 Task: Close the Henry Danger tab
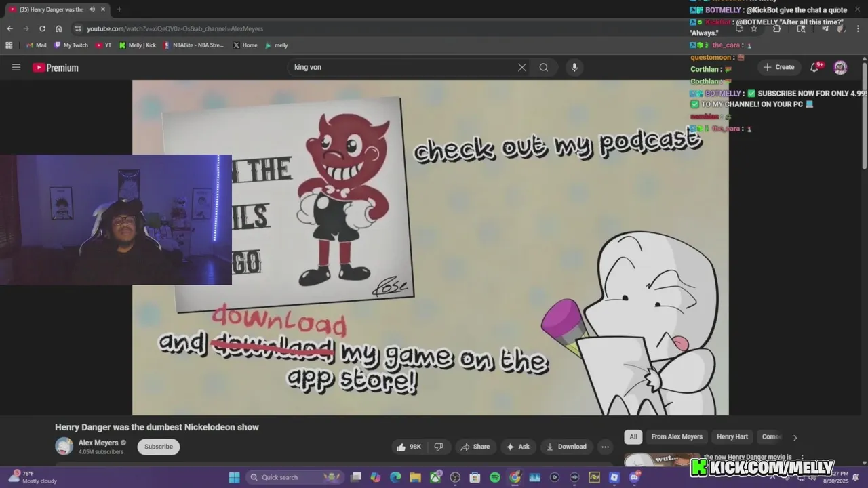[102, 9]
